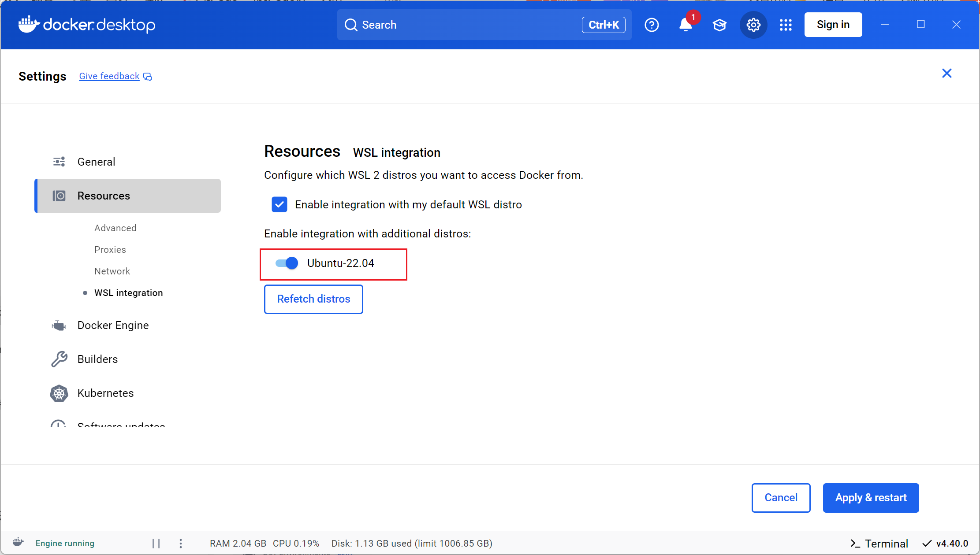Open the Give feedback link

pos(108,76)
